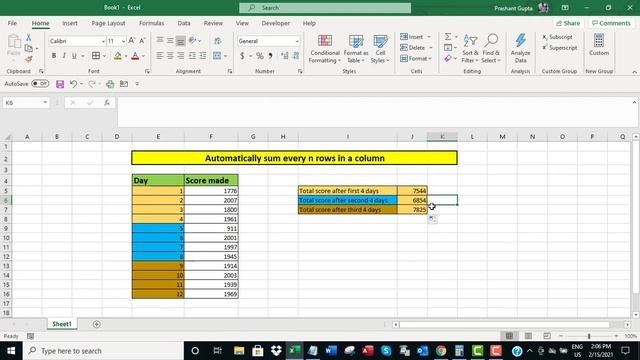The image size is (640, 360).
Task: Open Sort & Filter
Action: point(470,49)
